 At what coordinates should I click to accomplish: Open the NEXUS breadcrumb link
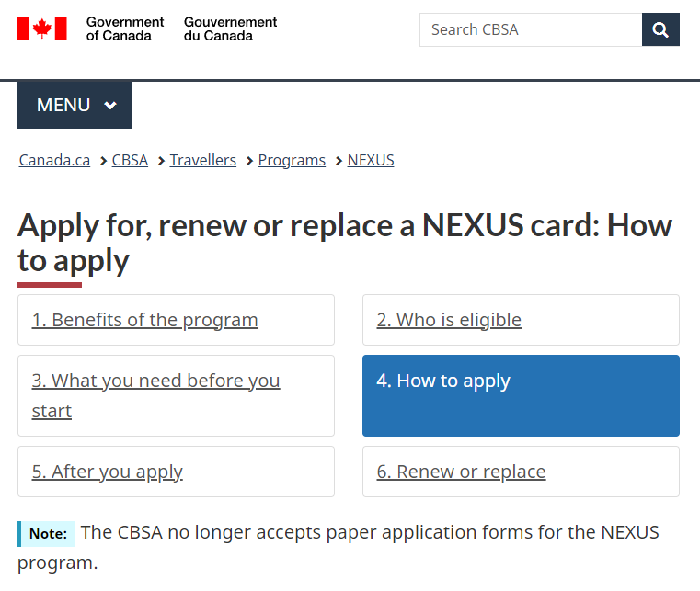371,160
